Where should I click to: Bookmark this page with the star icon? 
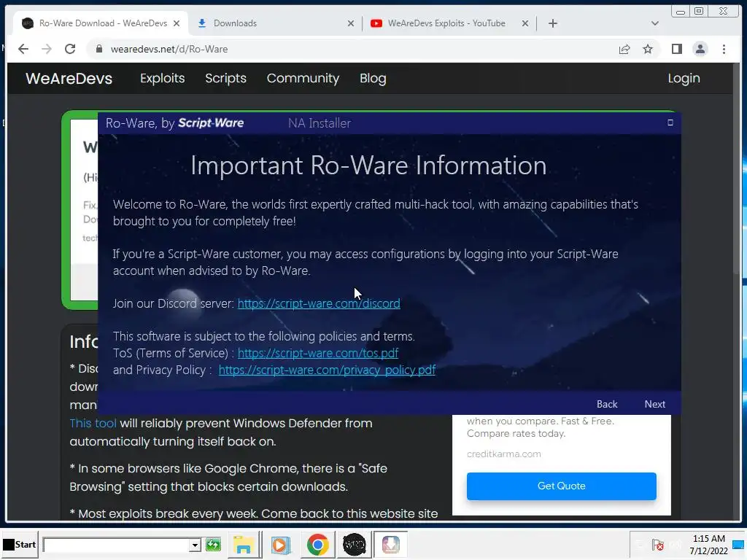648,49
